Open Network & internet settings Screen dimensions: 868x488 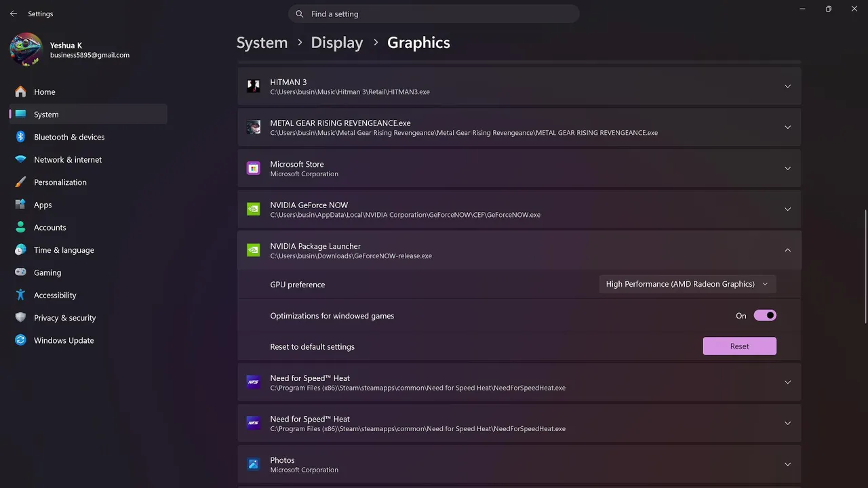pyautogui.click(x=88, y=159)
